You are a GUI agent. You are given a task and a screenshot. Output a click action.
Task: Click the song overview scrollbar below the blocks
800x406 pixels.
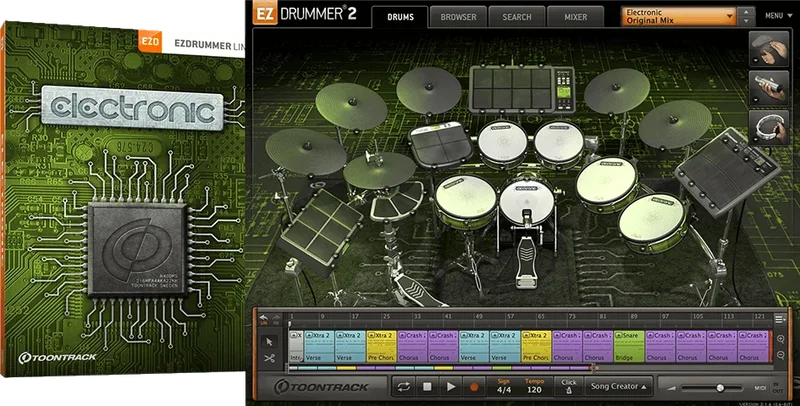click(442, 368)
